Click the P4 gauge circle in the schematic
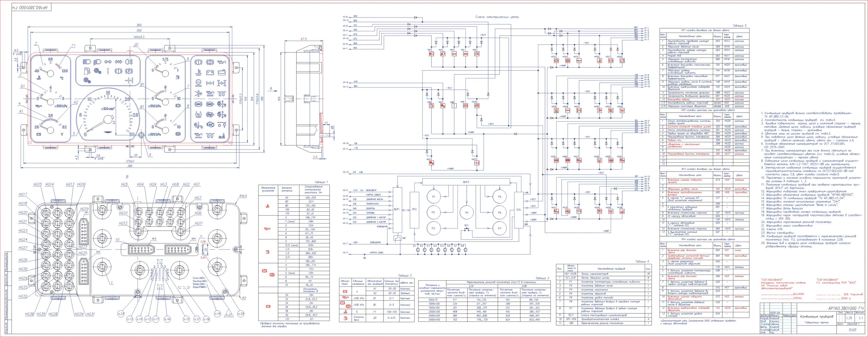 tap(466, 213)
